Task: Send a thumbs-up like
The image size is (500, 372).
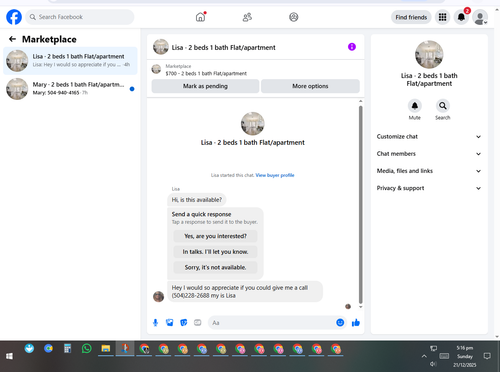Action: (356, 323)
